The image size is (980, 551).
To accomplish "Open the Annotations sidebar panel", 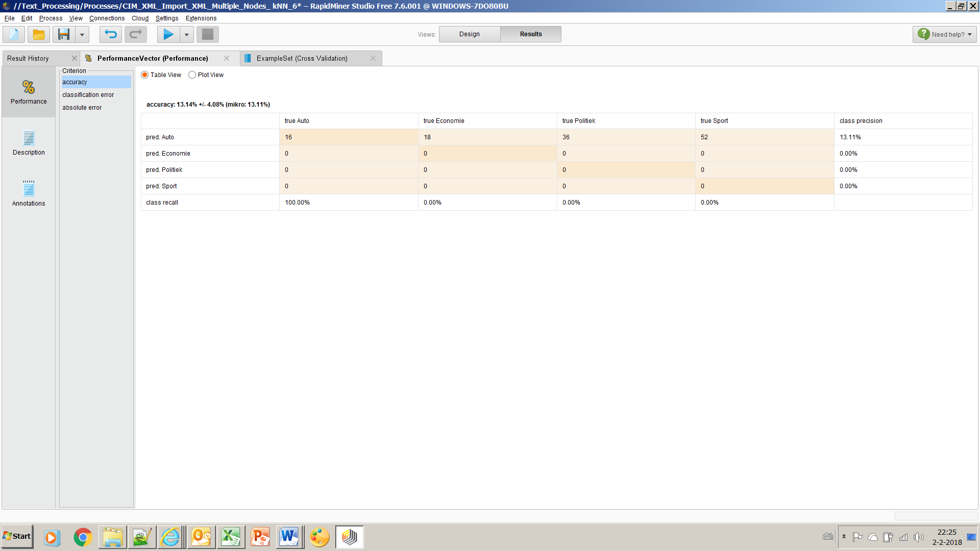I will 29,194.
